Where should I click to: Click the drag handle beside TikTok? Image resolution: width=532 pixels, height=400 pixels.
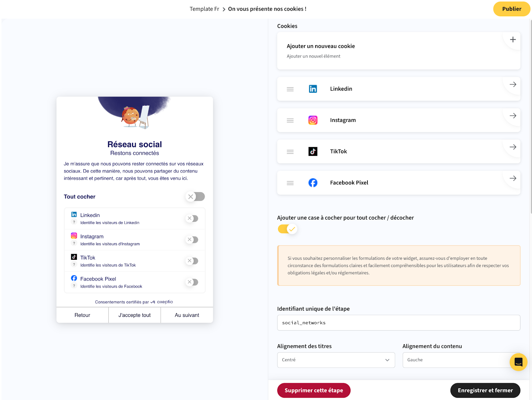click(x=290, y=151)
